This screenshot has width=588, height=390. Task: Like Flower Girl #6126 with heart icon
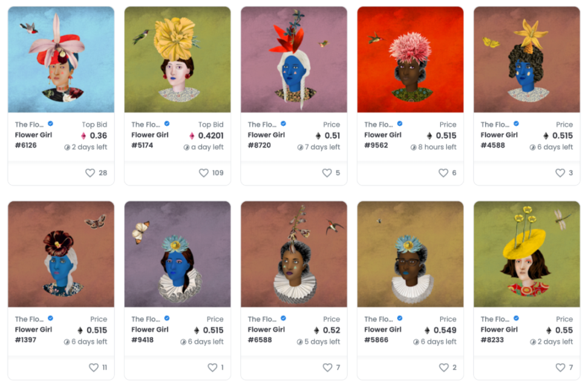tap(90, 173)
